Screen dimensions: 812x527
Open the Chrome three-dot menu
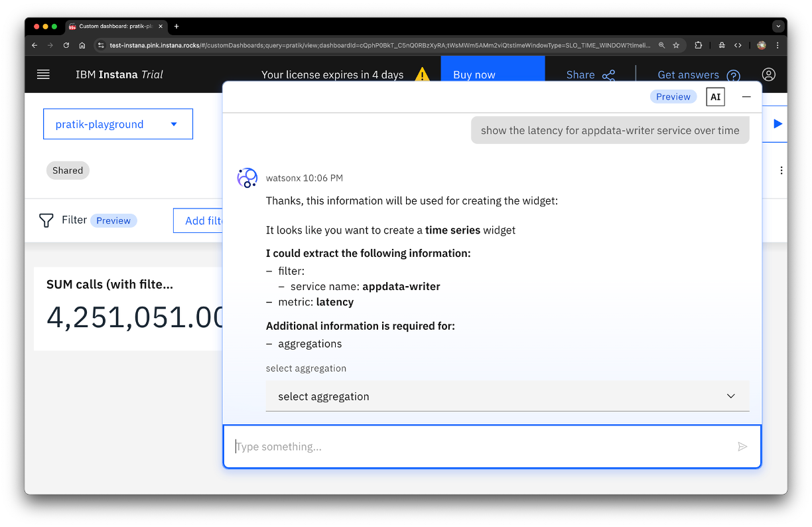778,45
